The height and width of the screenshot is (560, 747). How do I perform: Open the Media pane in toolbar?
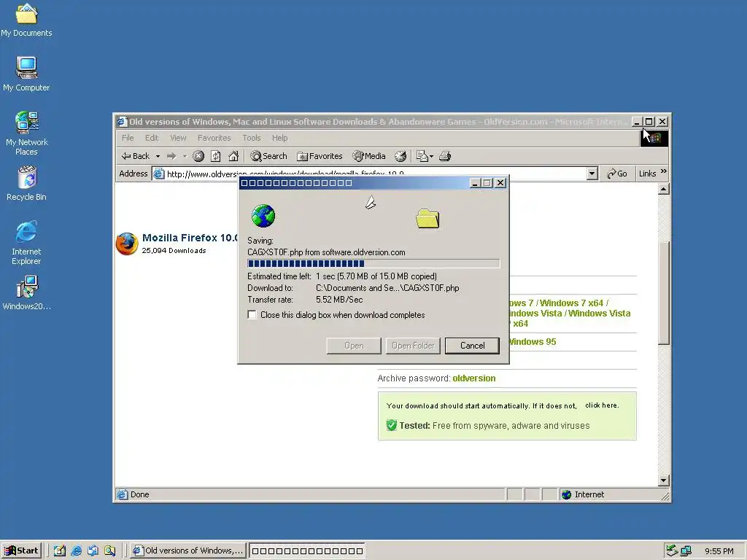[368, 156]
